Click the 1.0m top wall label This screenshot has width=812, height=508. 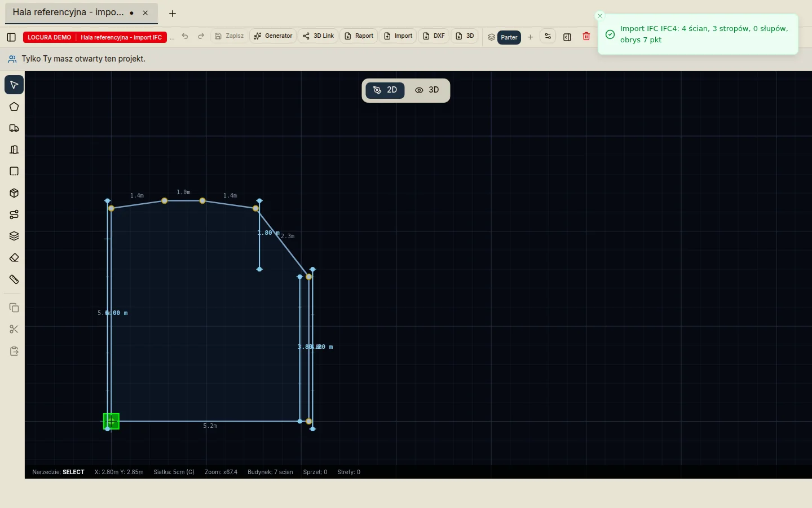pos(183,192)
